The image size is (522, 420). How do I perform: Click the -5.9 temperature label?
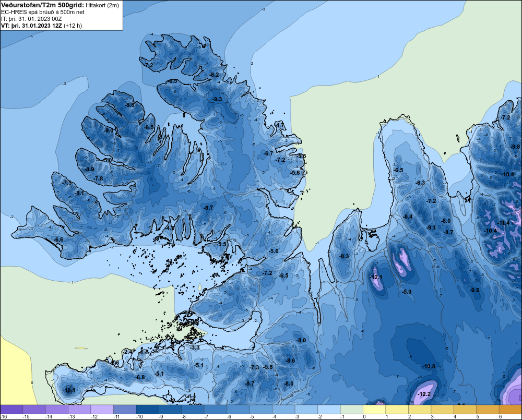pyautogui.click(x=407, y=292)
